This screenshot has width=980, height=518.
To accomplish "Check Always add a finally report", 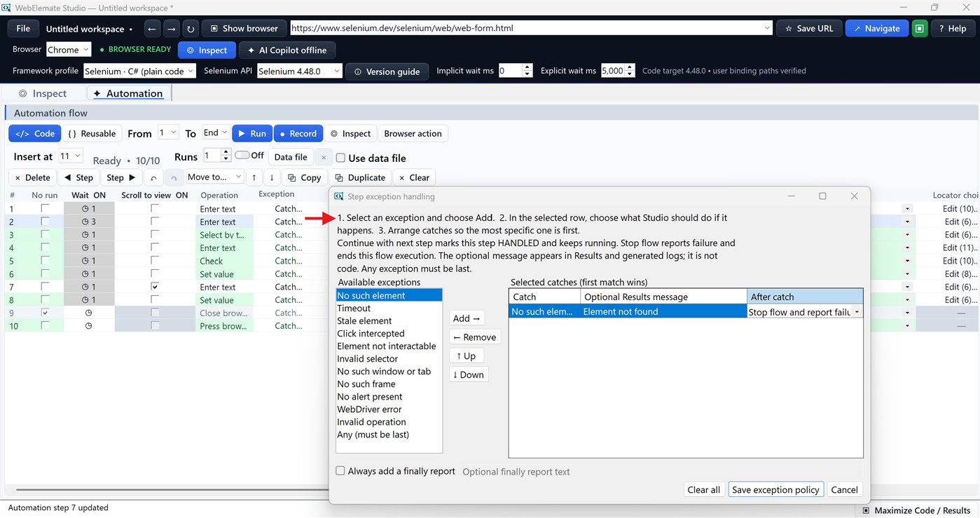I will click(x=340, y=471).
